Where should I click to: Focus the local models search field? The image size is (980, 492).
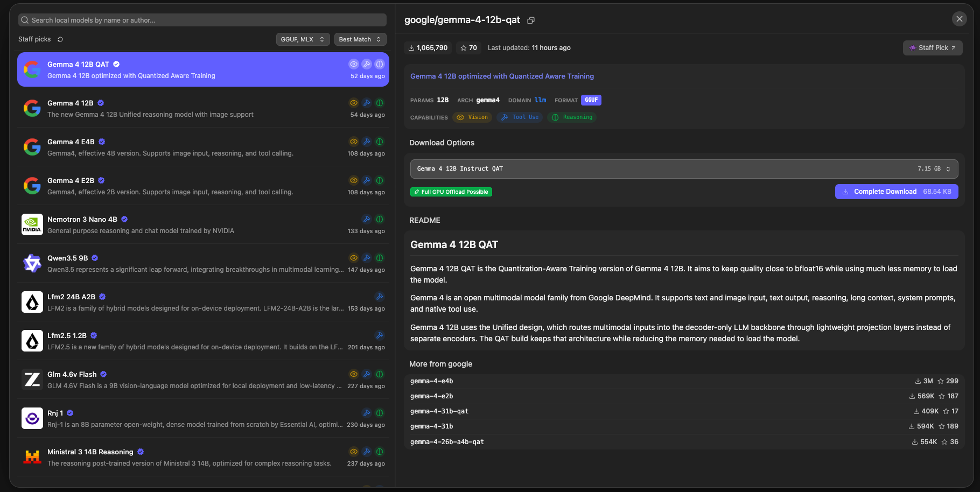[x=202, y=20]
